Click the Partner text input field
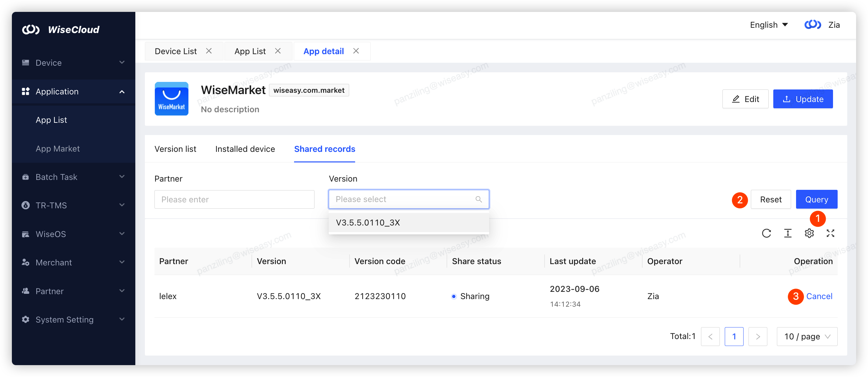The image size is (868, 377). 234,199
